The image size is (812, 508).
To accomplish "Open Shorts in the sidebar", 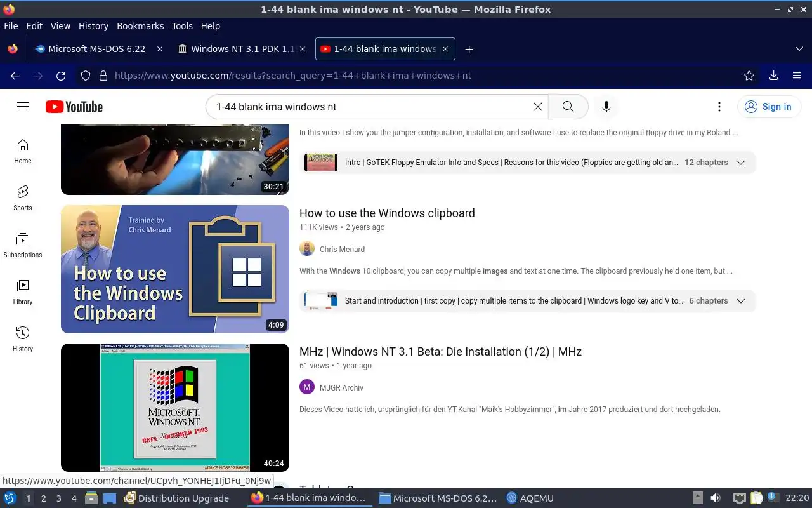I will [x=23, y=198].
